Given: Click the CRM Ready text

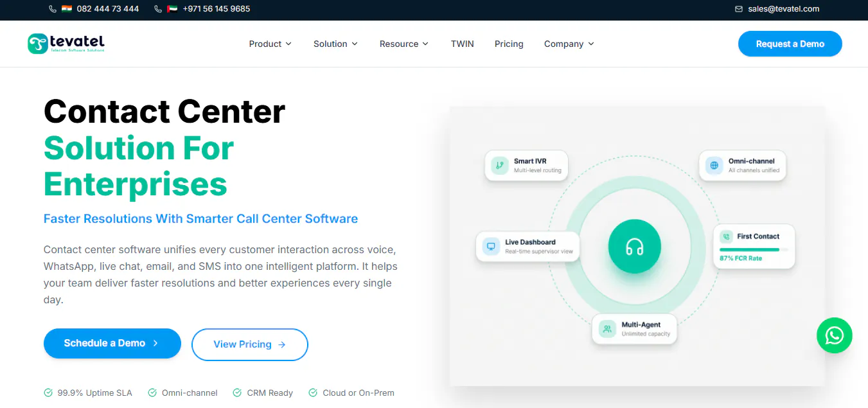Looking at the screenshot, I should tap(270, 393).
